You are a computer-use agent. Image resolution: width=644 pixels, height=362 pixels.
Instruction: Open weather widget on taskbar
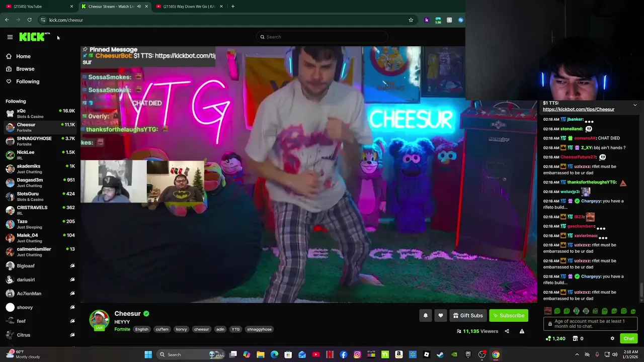pos(23,354)
